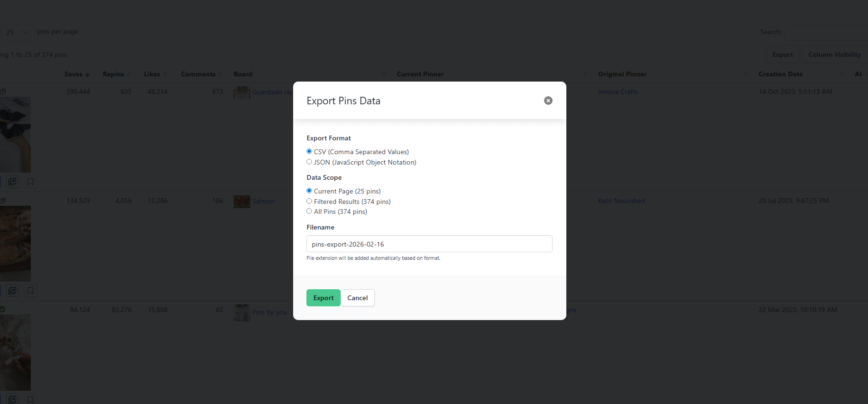Open the Column Visibility dropdown
This screenshot has height=404, width=868.
pyautogui.click(x=834, y=55)
